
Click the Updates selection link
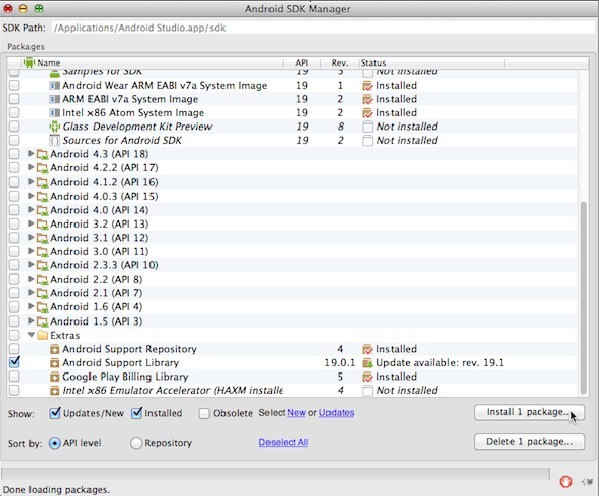[x=336, y=413]
